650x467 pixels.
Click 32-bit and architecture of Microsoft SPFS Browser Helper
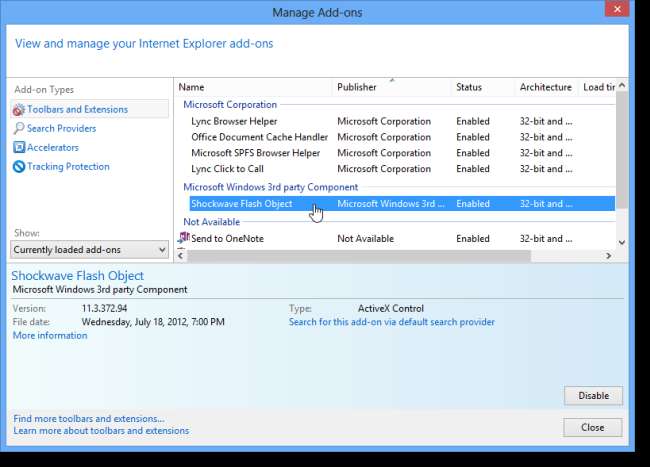(546, 153)
